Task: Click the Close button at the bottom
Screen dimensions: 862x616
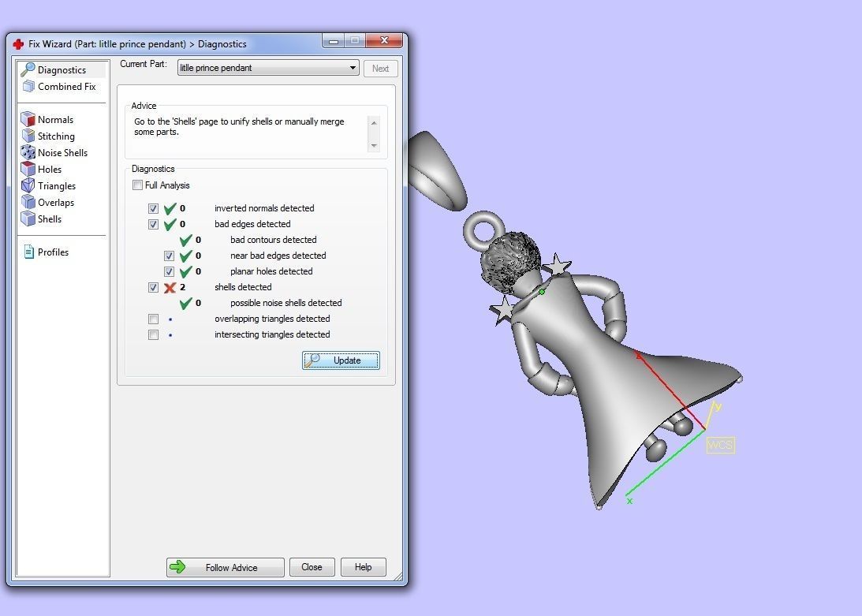Action: point(312,567)
